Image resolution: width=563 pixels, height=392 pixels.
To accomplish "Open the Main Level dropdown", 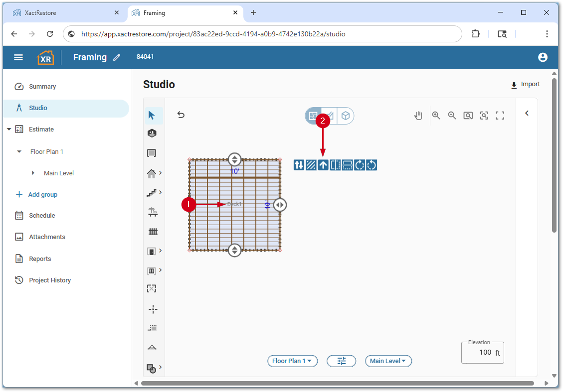I will [x=388, y=361].
